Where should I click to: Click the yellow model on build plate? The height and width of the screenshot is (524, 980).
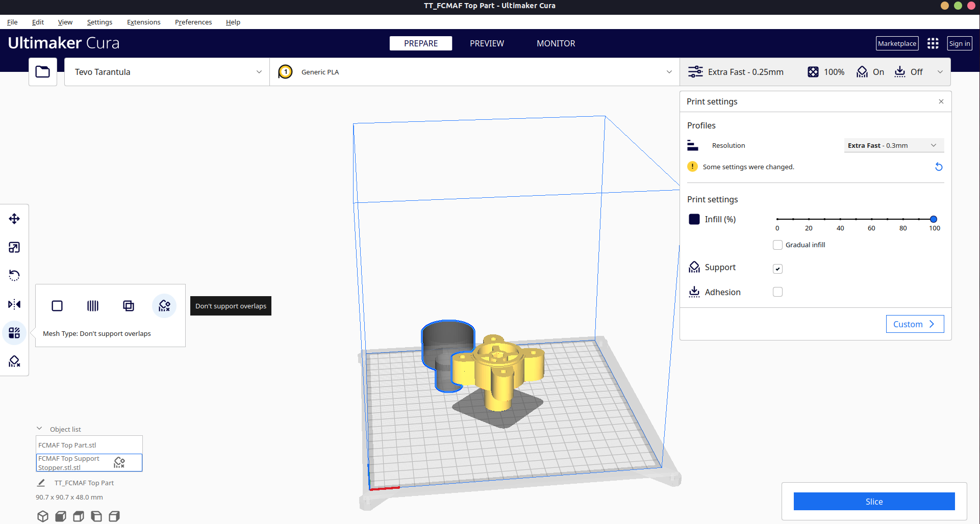coord(500,375)
